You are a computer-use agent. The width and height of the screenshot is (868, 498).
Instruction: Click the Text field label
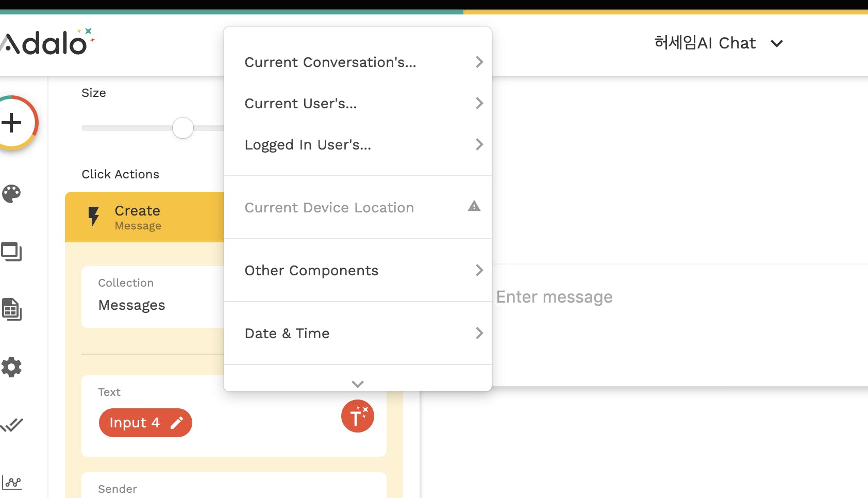pos(109,392)
